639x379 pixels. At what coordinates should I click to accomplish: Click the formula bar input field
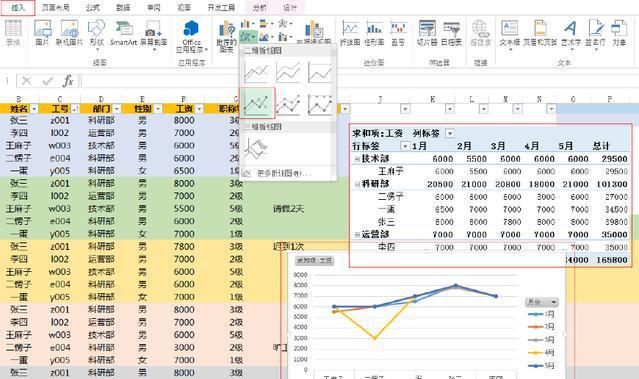359,81
